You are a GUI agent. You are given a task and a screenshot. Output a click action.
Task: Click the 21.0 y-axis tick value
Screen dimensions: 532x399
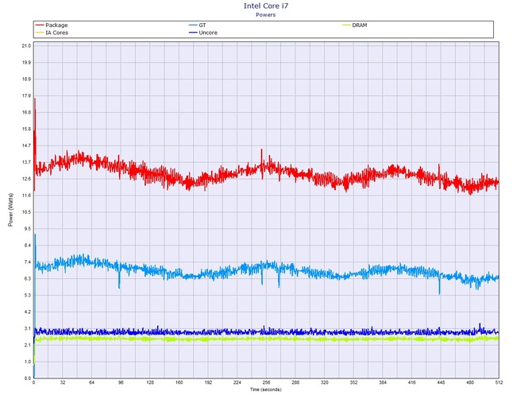pos(26,46)
